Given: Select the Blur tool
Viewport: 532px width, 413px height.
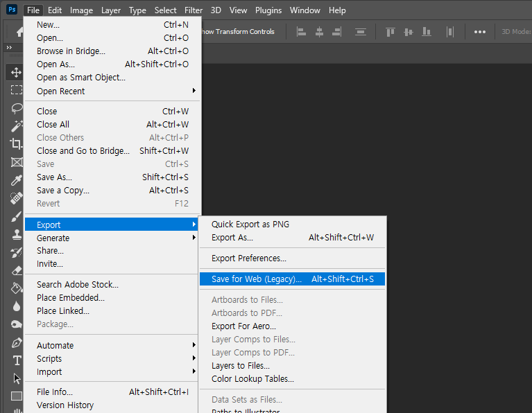Looking at the screenshot, I should [x=16, y=306].
